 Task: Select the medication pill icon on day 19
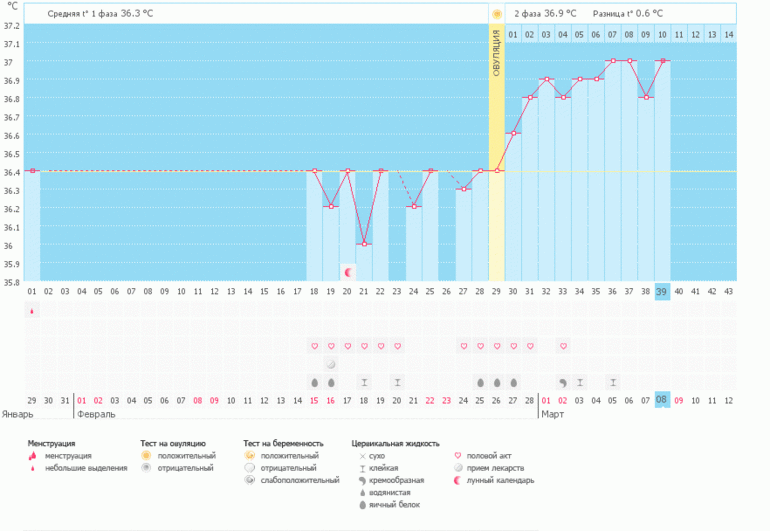pyautogui.click(x=331, y=364)
